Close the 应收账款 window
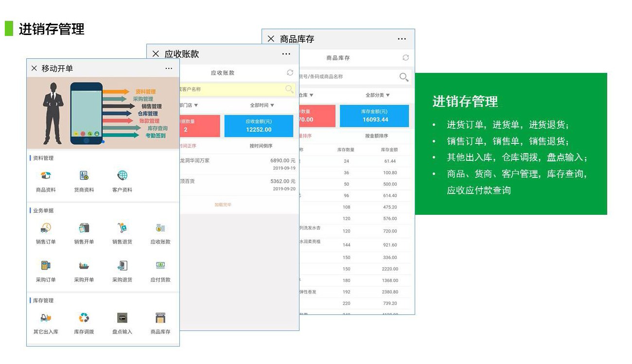The height and width of the screenshot is (364, 632). tap(156, 53)
